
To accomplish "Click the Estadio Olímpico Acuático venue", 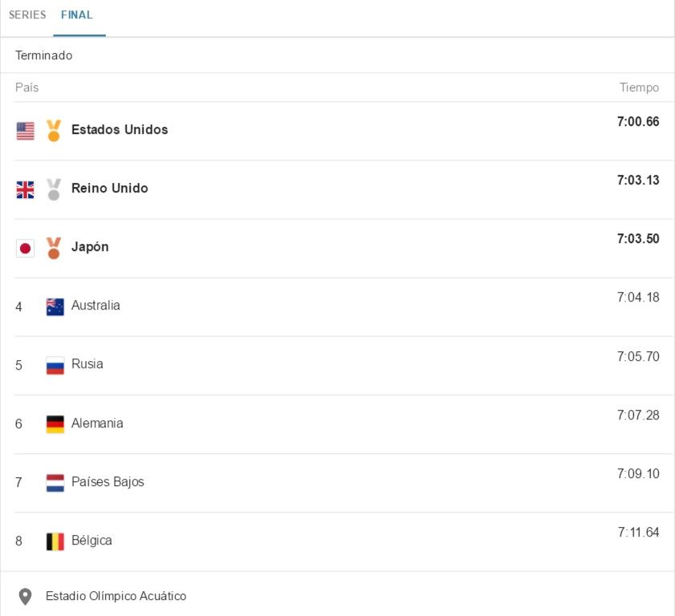I will (x=116, y=596).
